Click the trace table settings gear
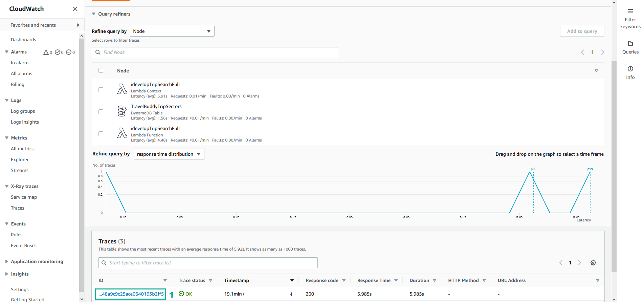 tap(593, 263)
